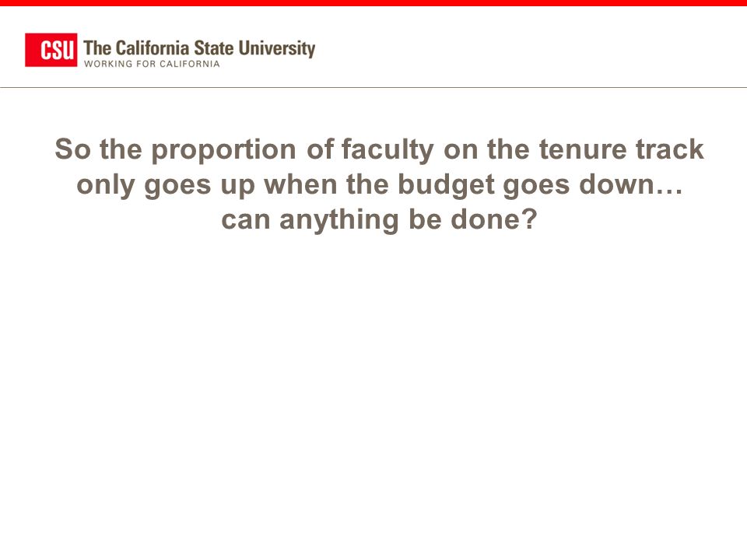747x560 pixels.
Task: Click the 'WORKING FOR CALIFORNIA' tagline
Action: (x=152, y=64)
